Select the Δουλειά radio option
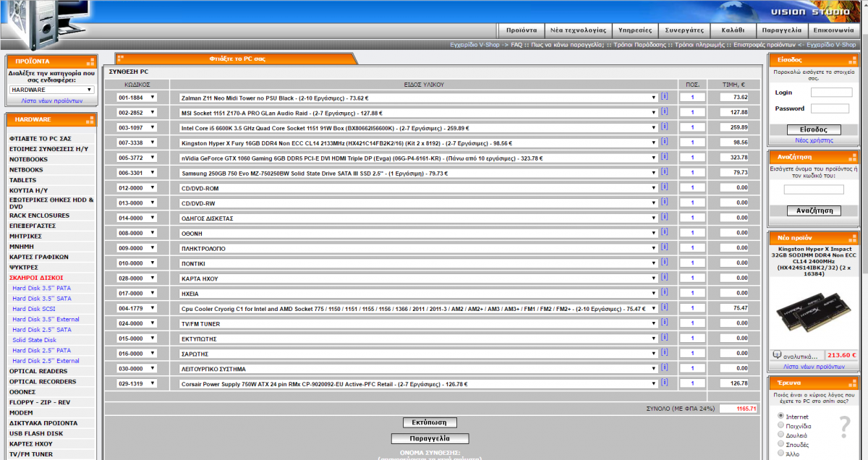868x460 pixels. 780,435
